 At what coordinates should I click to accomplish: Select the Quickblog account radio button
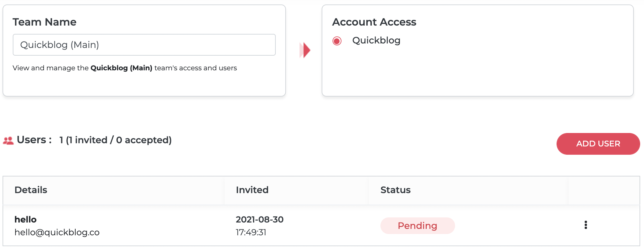pyautogui.click(x=337, y=41)
